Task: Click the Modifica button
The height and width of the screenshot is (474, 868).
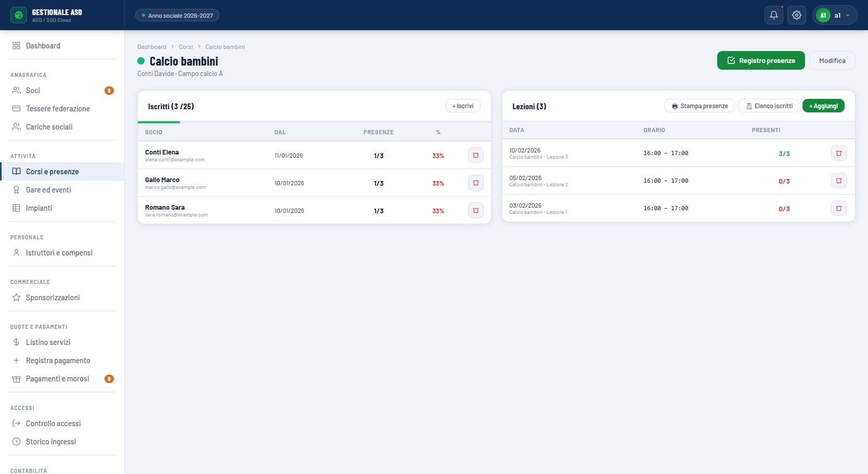Action: point(832,60)
